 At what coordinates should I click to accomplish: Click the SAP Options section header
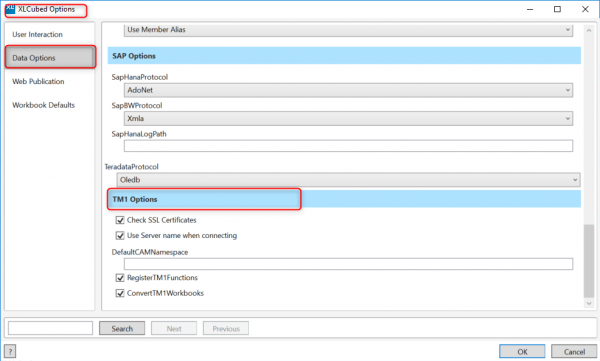(x=344, y=56)
